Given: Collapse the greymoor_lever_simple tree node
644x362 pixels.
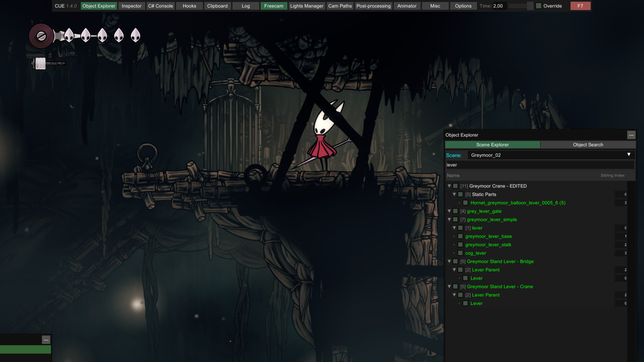Looking at the screenshot, I should (449, 220).
